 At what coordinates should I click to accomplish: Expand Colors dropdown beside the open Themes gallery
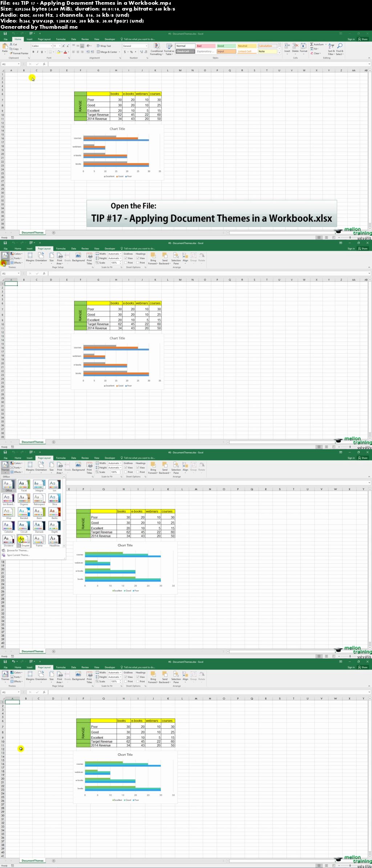tap(17, 463)
